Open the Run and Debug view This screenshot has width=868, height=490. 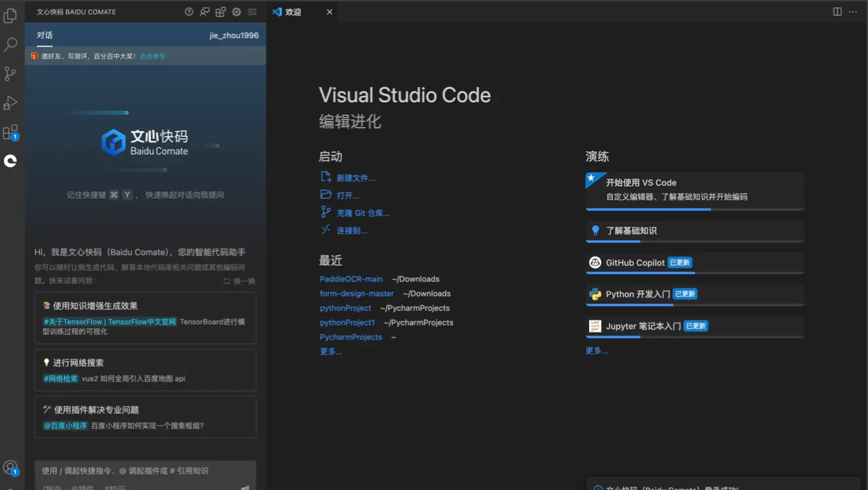pos(10,102)
